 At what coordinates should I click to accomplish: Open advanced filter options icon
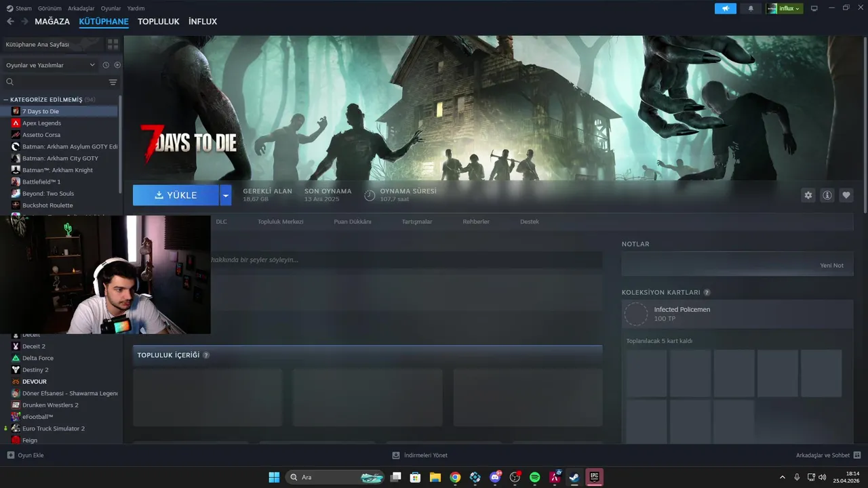click(x=113, y=82)
